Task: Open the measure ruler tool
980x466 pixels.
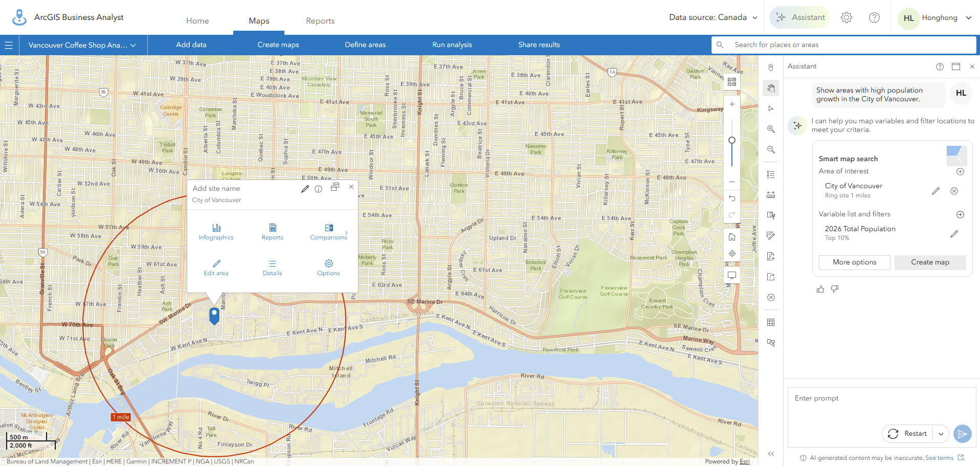Action: (x=771, y=195)
